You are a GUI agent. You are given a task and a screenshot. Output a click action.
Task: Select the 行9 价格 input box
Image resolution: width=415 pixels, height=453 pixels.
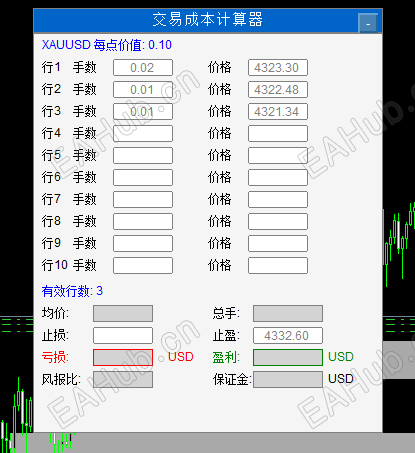coord(278,244)
